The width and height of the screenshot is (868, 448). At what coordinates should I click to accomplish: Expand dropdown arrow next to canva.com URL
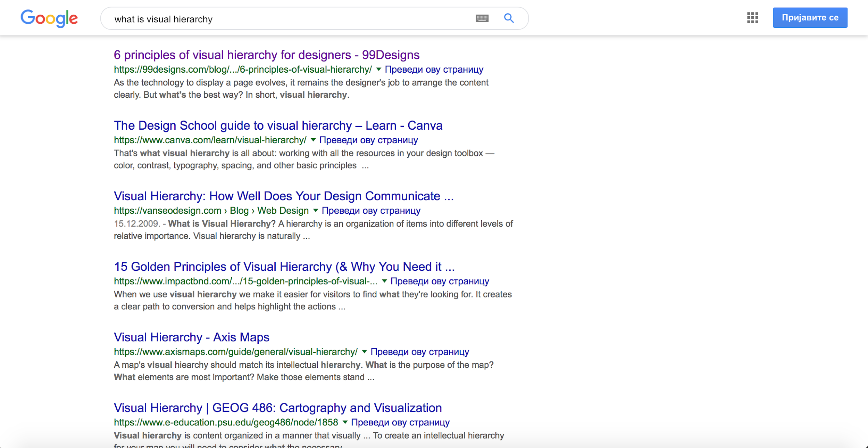(313, 140)
